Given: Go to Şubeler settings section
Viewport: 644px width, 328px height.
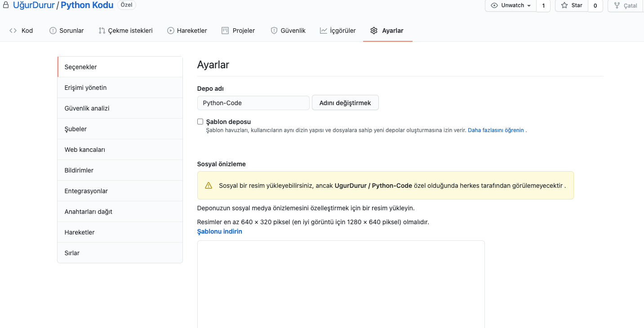Looking at the screenshot, I should (76, 129).
